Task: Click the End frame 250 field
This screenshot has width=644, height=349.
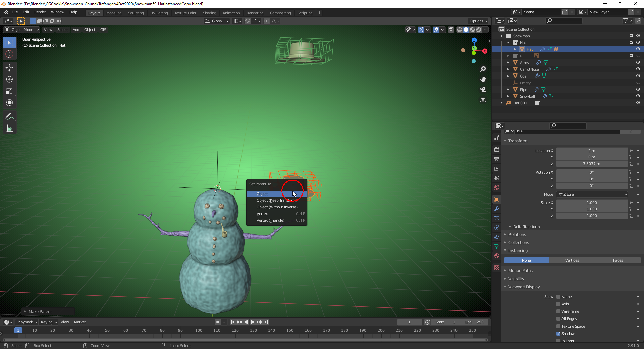Action: coord(474,322)
